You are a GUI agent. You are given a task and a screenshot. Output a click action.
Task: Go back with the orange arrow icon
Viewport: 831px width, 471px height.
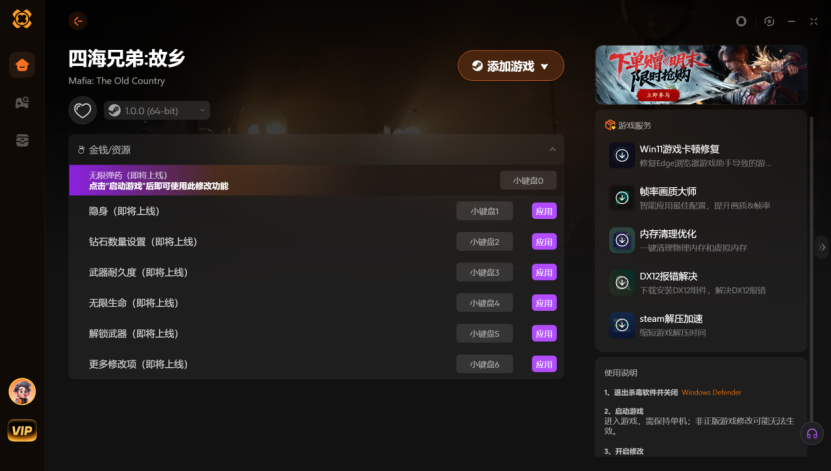coord(78,21)
